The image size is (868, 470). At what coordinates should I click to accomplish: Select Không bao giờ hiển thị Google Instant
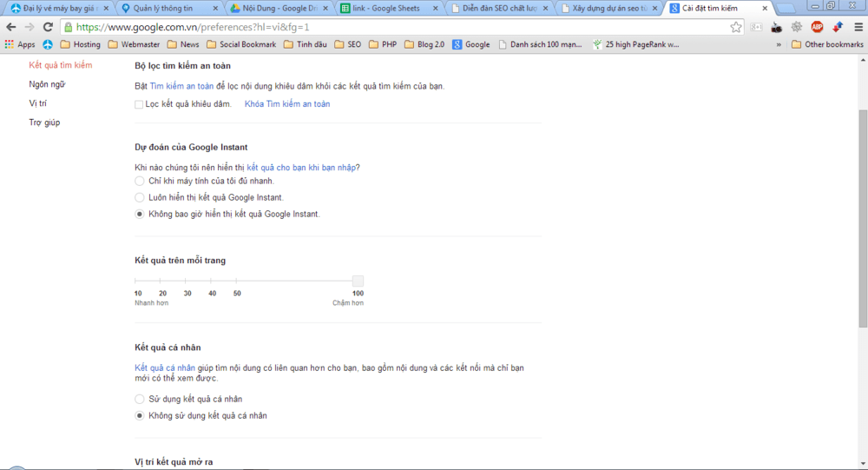tap(140, 214)
